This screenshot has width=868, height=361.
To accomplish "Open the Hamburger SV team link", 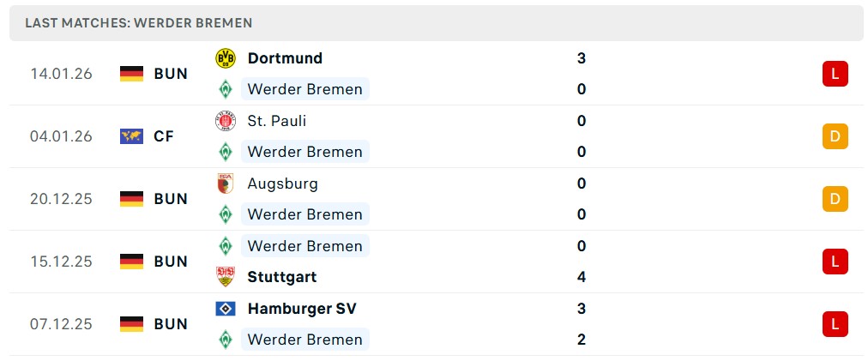I will coord(302,309).
